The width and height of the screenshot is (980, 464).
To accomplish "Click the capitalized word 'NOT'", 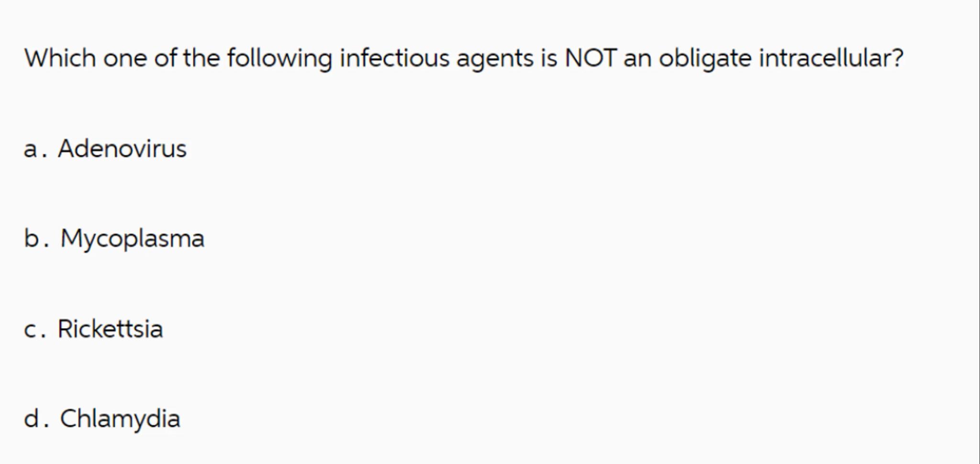I will click(x=590, y=58).
